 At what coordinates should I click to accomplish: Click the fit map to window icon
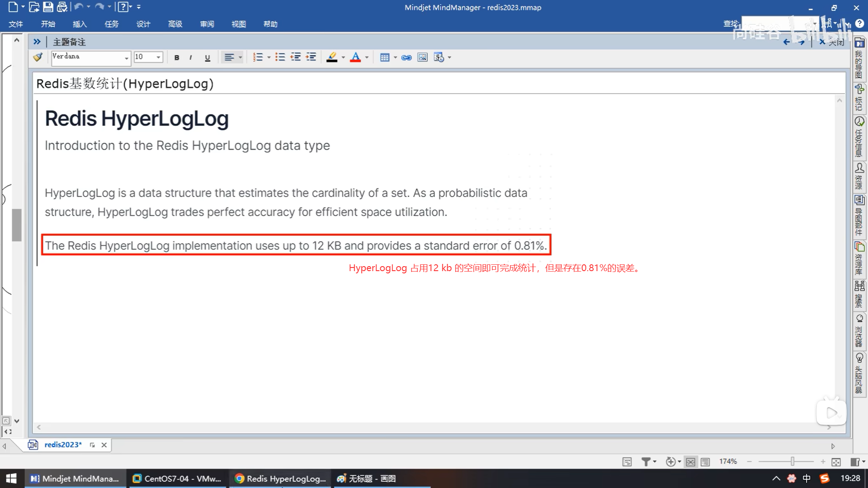tap(836, 462)
